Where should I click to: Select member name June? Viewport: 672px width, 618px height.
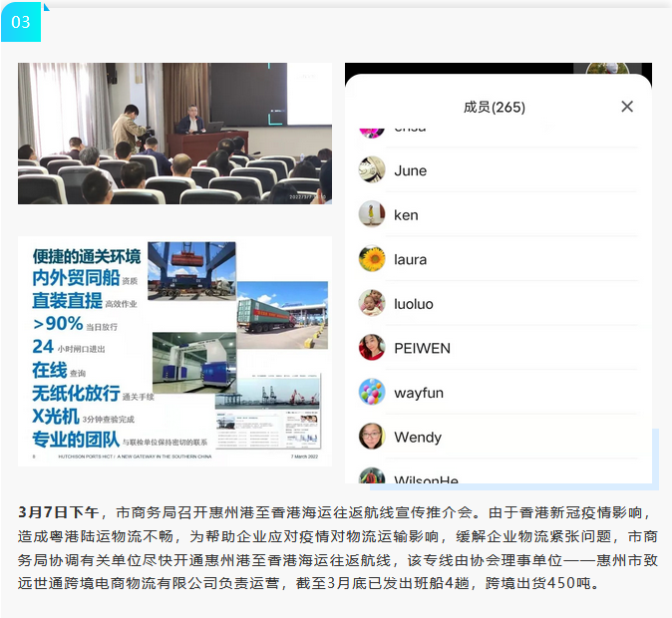[x=410, y=171]
